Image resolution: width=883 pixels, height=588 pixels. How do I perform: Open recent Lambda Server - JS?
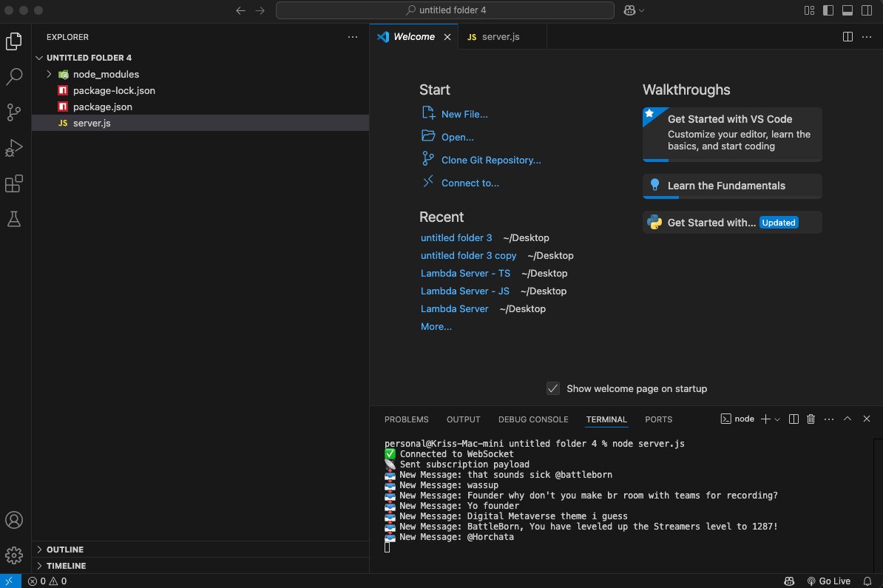pyautogui.click(x=464, y=291)
